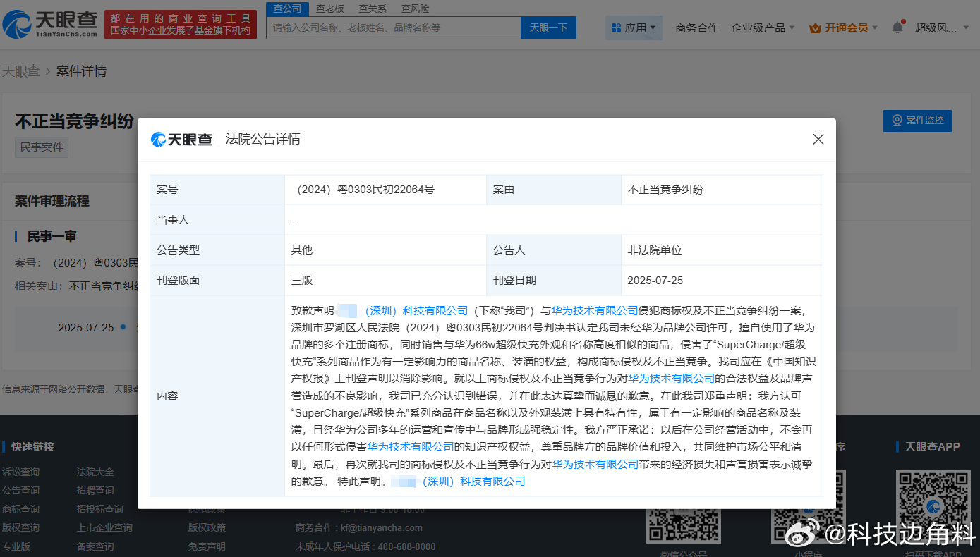Viewport: 980px width, 557px height.
Task: Open 诉讼查询 footer link
Action: [x=20, y=472]
